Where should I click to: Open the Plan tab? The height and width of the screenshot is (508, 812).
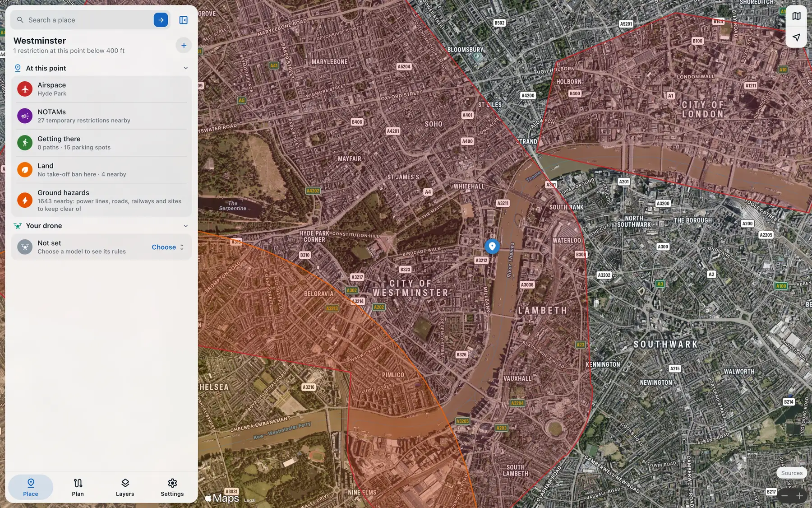78,487
